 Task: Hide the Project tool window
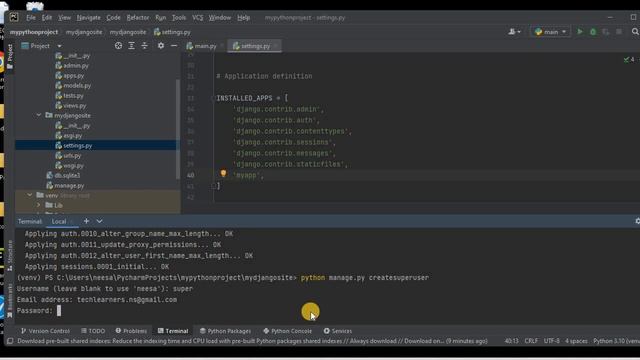click(174, 46)
